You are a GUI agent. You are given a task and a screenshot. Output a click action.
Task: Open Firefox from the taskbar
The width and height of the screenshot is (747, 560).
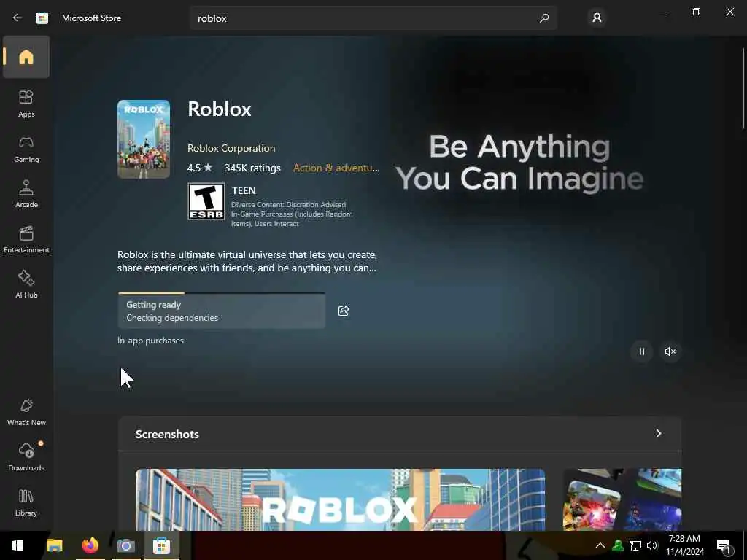[90, 545]
